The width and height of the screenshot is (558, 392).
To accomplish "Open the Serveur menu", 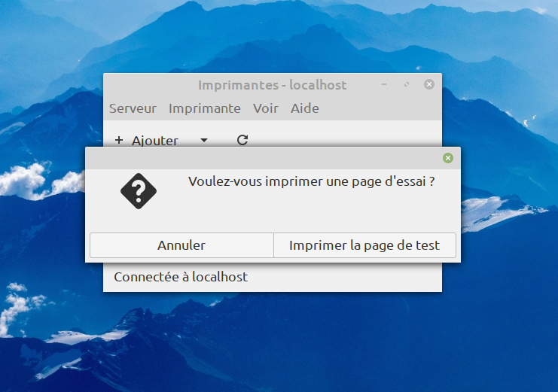I will [133, 108].
